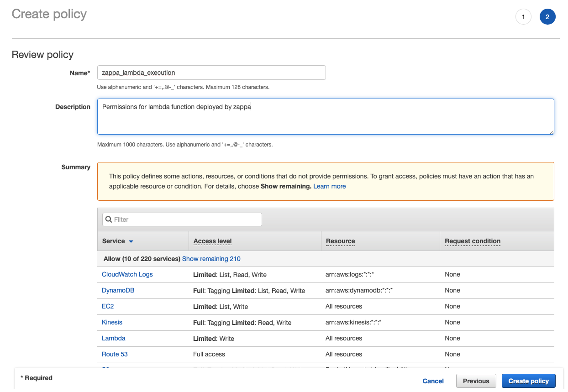Click the Service column sort arrow
568x392 pixels.
point(131,241)
